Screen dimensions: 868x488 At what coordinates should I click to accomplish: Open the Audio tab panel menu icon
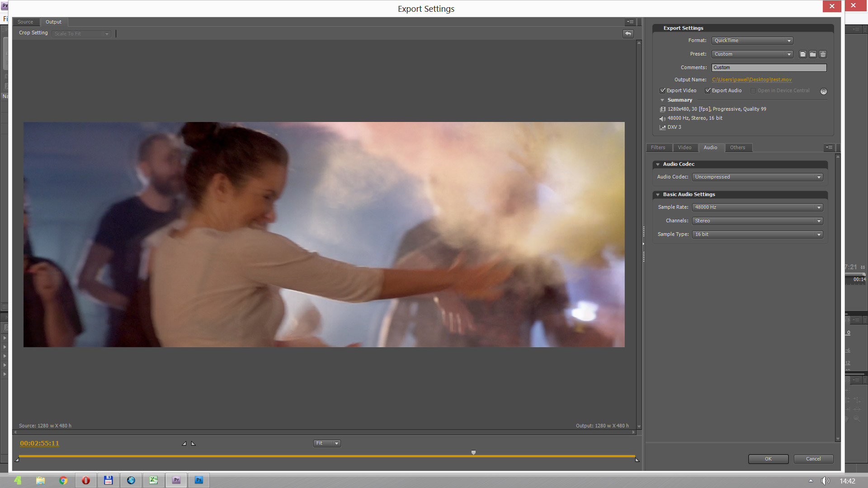pyautogui.click(x=829, y=147)
